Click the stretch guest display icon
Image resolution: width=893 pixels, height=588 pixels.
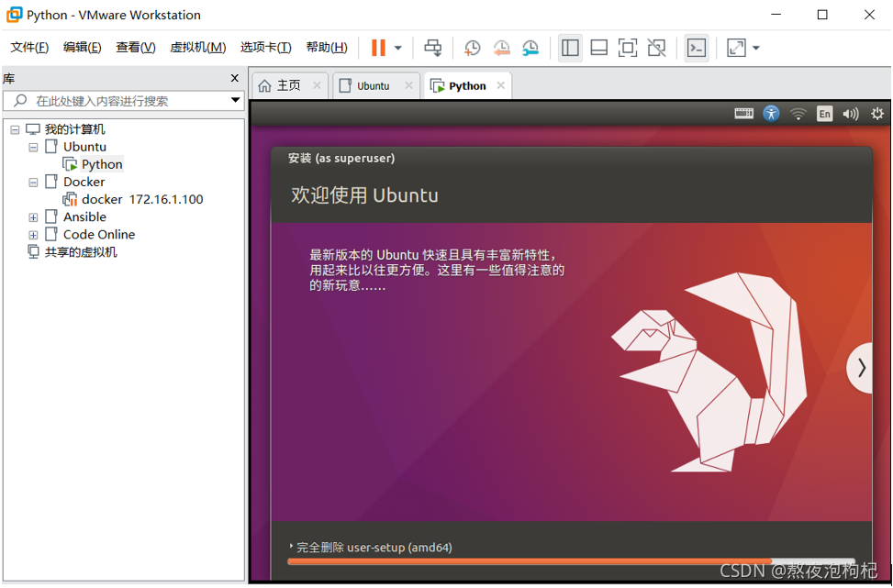(736, 48)
